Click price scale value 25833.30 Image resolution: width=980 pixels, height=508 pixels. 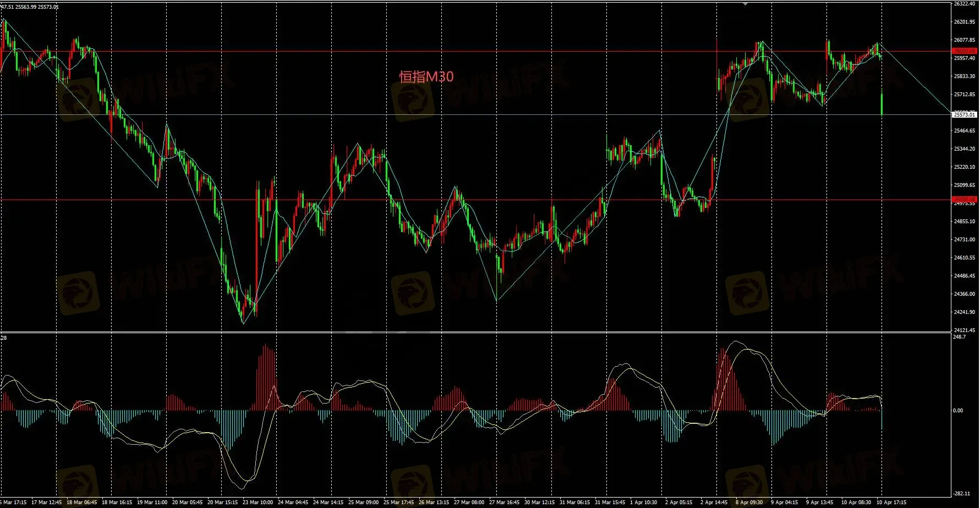(x=964, y=76)
